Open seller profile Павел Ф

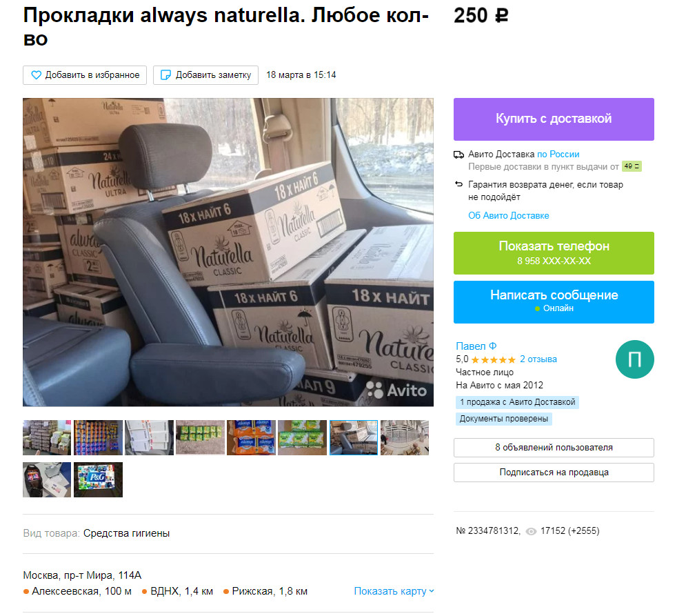[476, 346]
